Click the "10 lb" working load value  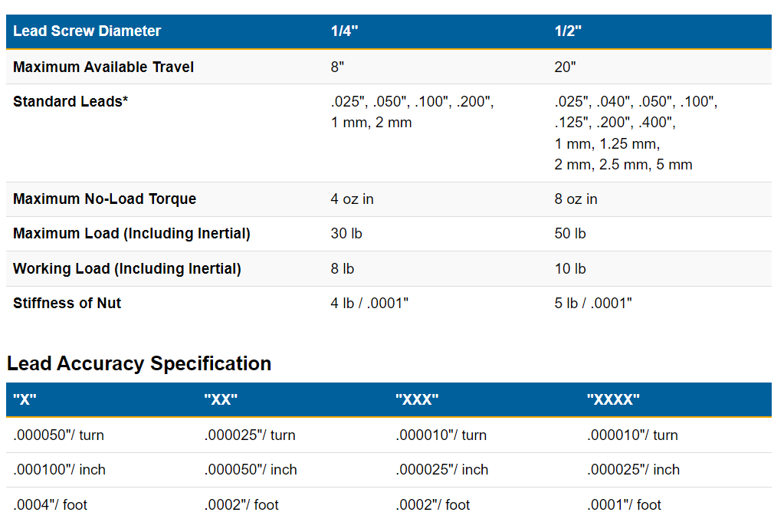pos(570,268)
